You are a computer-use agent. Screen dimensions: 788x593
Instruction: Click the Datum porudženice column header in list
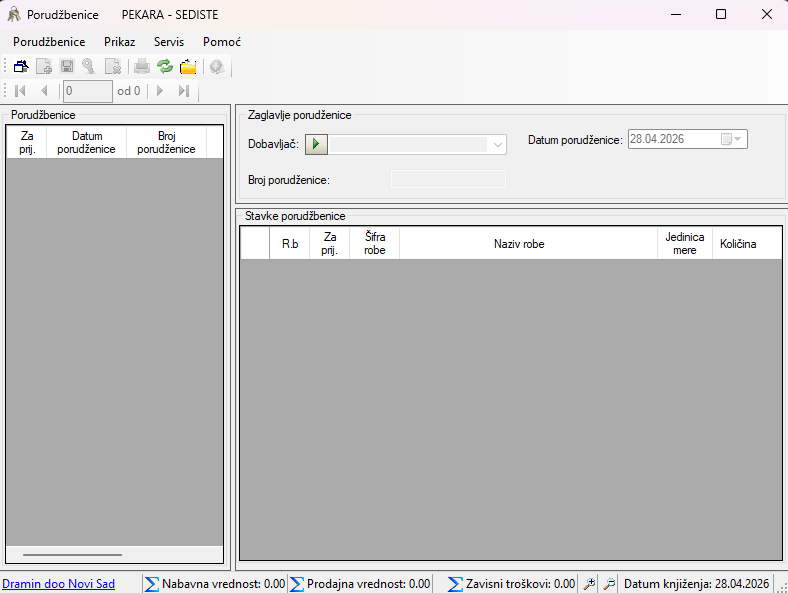click(86, 143)
